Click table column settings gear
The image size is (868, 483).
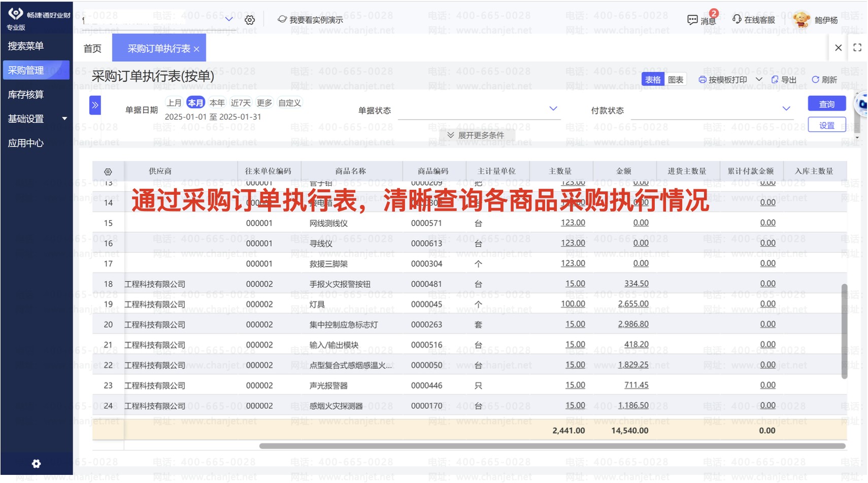point(108,171)
